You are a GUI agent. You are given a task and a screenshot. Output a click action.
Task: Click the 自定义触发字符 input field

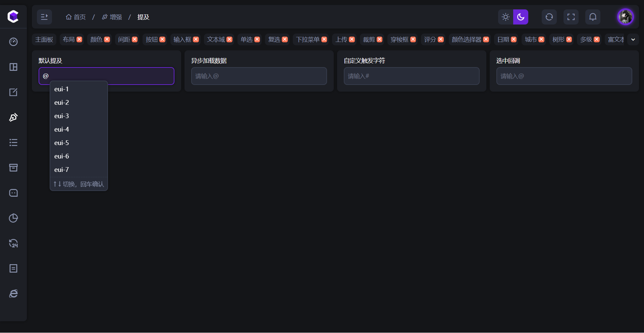coord(412,76)
